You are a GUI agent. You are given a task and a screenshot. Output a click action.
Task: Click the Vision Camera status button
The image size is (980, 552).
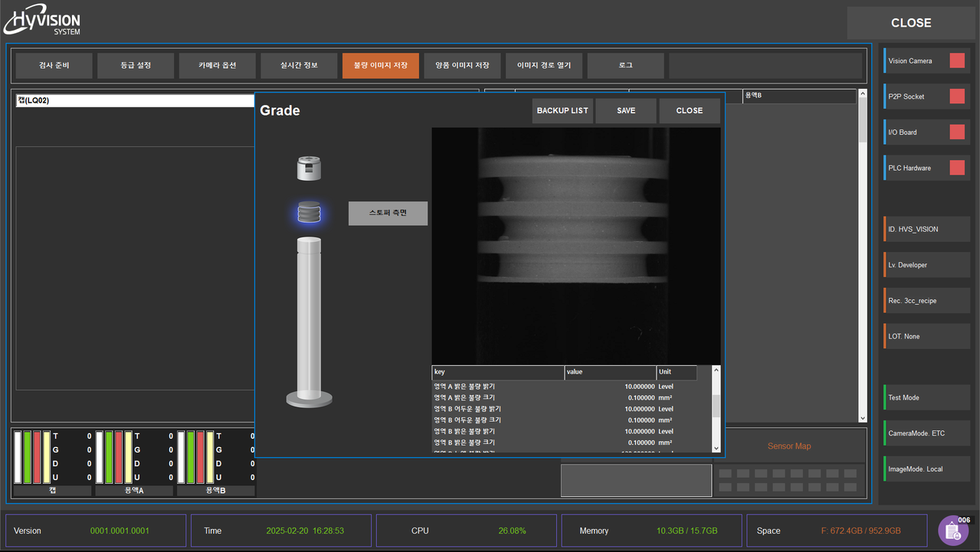pos(926,60)
